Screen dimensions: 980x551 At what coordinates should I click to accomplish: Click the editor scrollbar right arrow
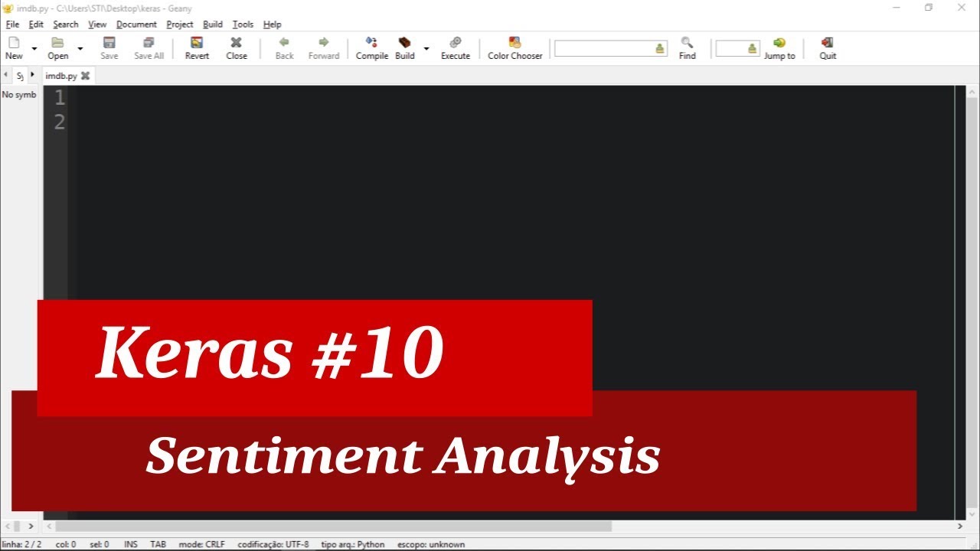click(960, 527)
